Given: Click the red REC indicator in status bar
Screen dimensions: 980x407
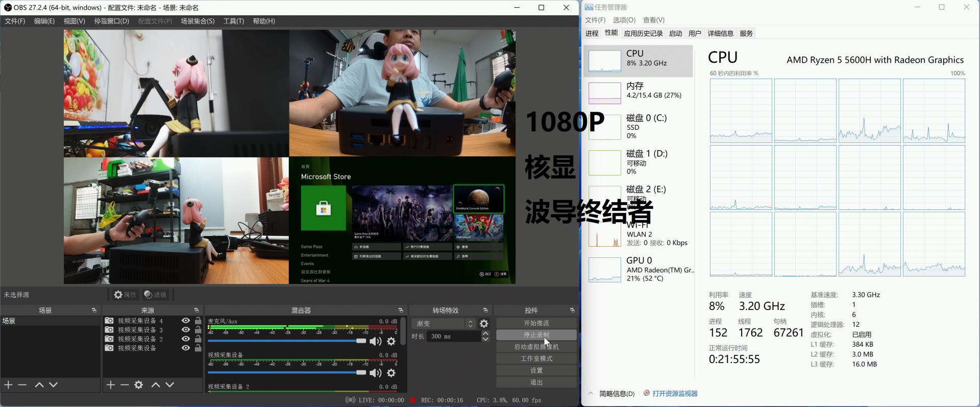Looking at the screenshot, I should 412,400.
